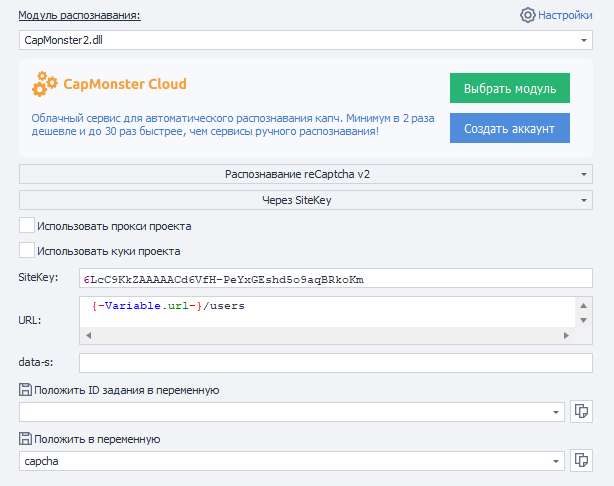Expand the Распознавание reCaptcha v2 dropdown
The image size is (614, 486).
306,174
